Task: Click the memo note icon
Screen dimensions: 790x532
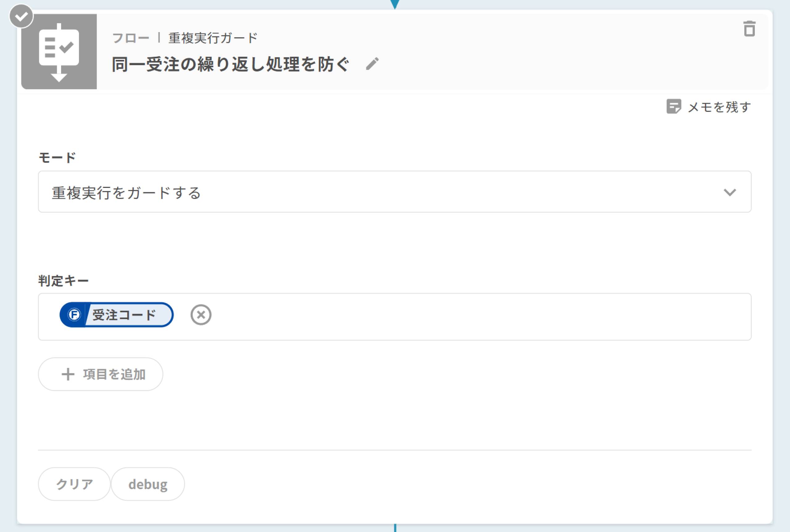Action: (x=673, y=106)
